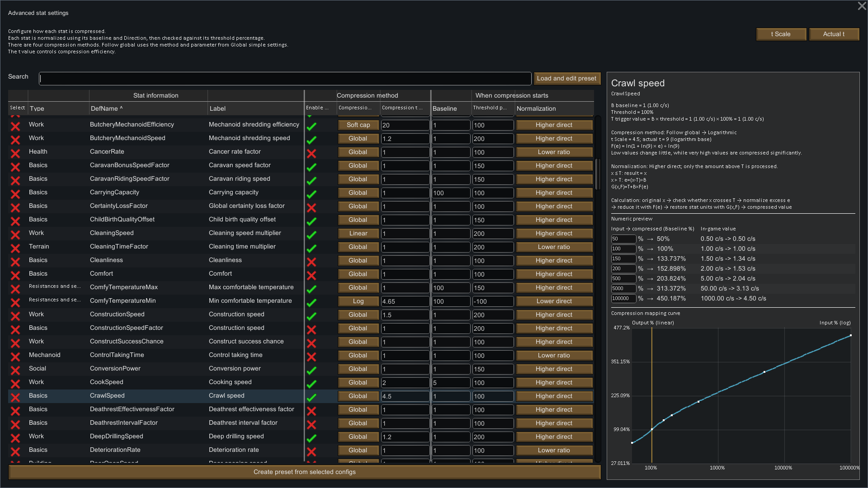Enable compression for Deathrest interval factor

311,425
